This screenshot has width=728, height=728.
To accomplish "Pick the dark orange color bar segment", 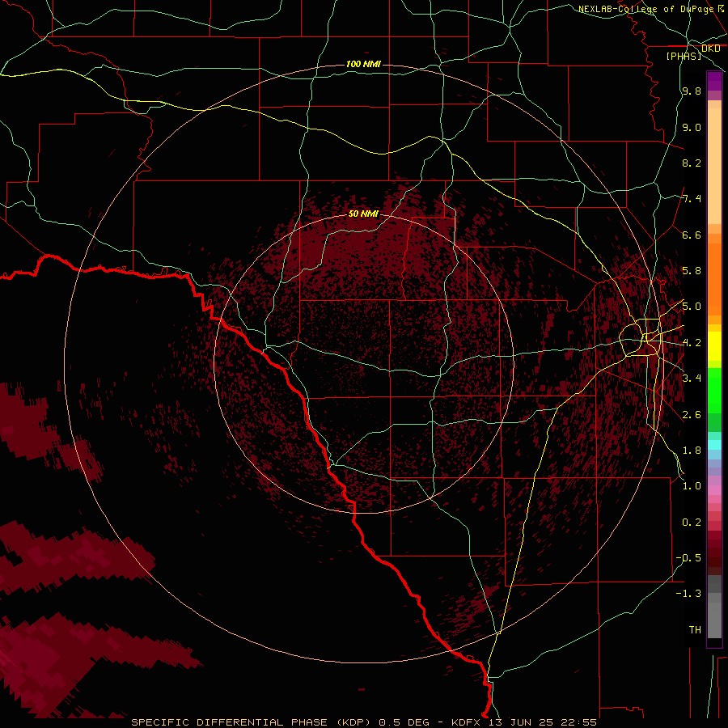I will click(714, 280).
